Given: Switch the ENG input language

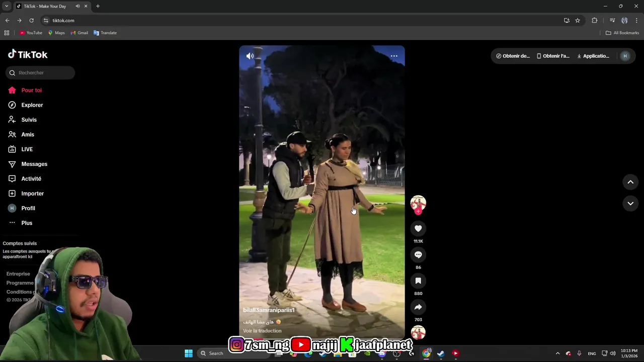Looking at the screenshot, I should click(592, 353).
